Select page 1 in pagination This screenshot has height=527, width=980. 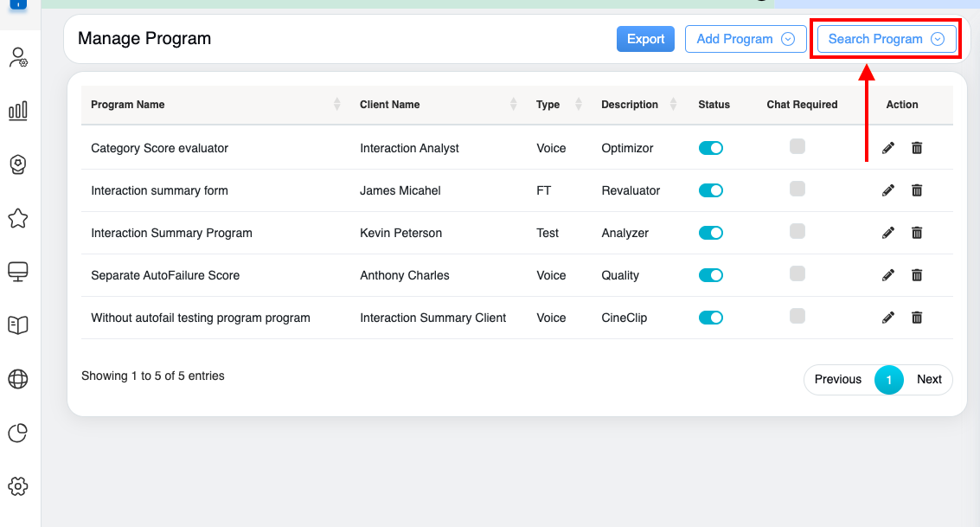(888, 379)
